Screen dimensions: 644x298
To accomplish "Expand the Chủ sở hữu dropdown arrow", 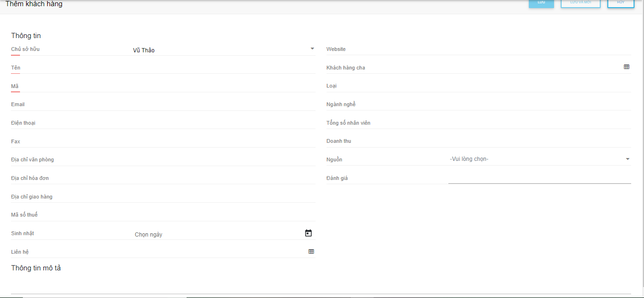I will coord(312,49).
